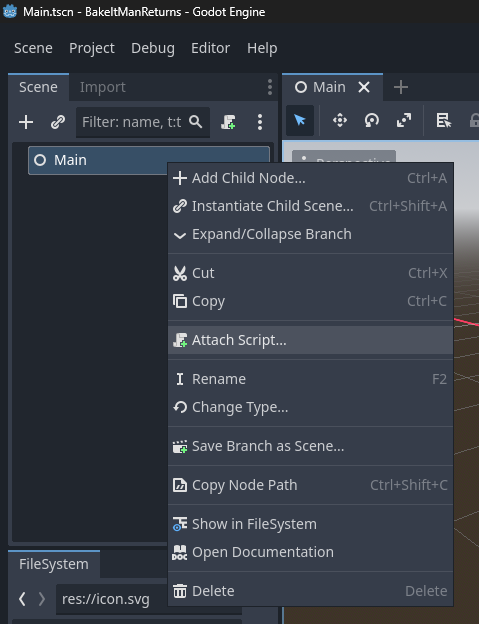Screen dimensions: 479x624
Task: Choose Copy Node Path from context menu
Action: click(x=311, y=485)
